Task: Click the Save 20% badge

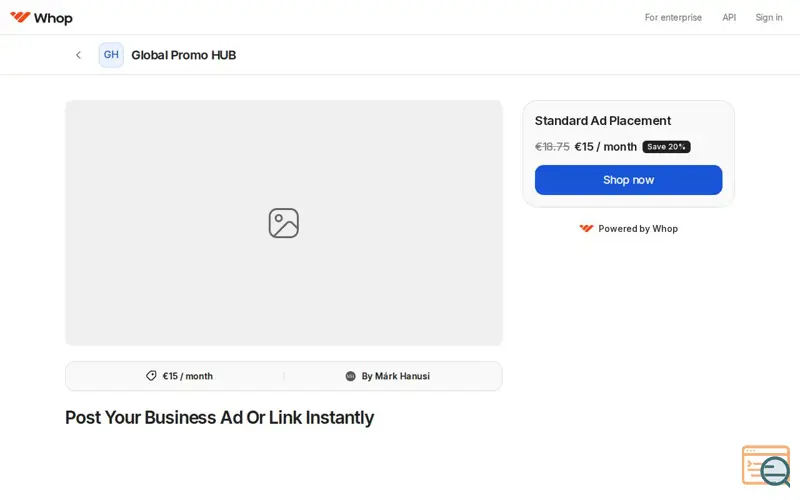Action: pyautogui.click(x=666, y=147)
